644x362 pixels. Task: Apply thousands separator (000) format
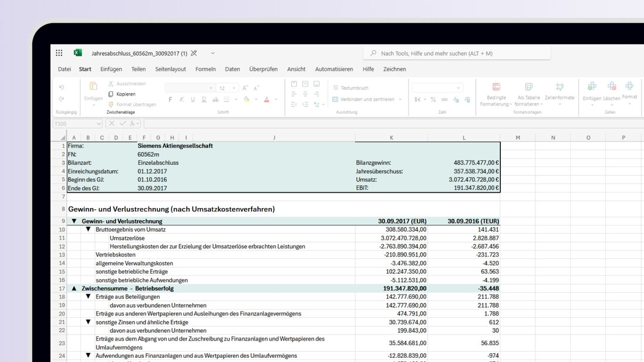pyautogui.click(x=444, y=100)
